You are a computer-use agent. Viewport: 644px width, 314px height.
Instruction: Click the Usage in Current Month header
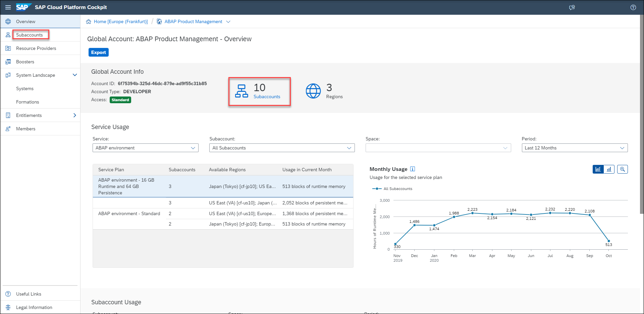307,170
